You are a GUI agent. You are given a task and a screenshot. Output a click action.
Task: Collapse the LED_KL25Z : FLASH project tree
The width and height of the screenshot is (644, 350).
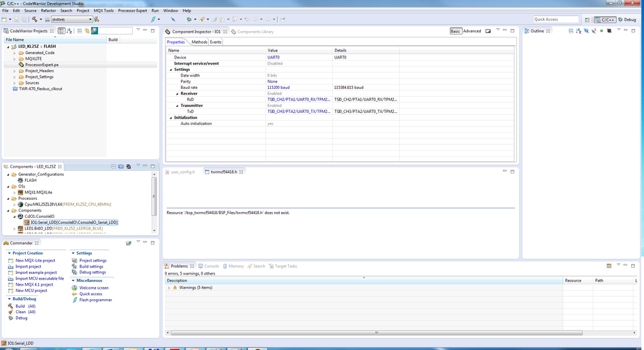tap(8, 47)
